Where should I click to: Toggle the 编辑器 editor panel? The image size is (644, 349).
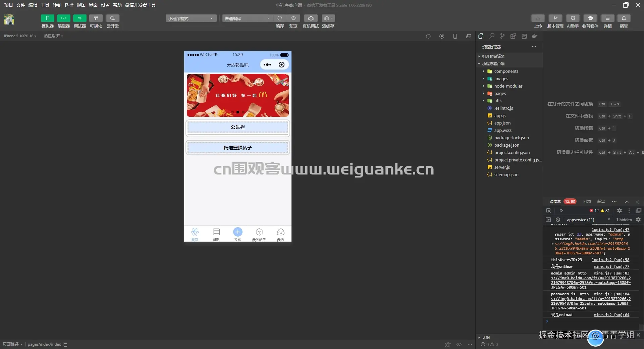(x=63, y=18)
